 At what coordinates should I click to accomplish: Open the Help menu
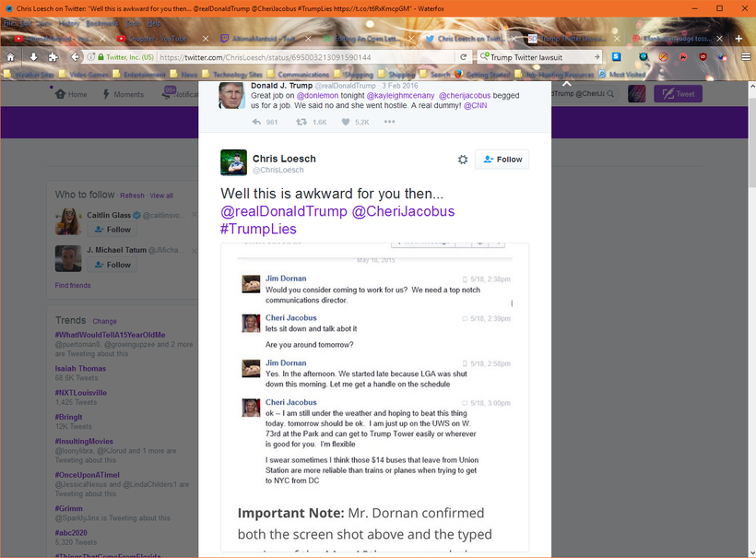(x=154, y=23)
